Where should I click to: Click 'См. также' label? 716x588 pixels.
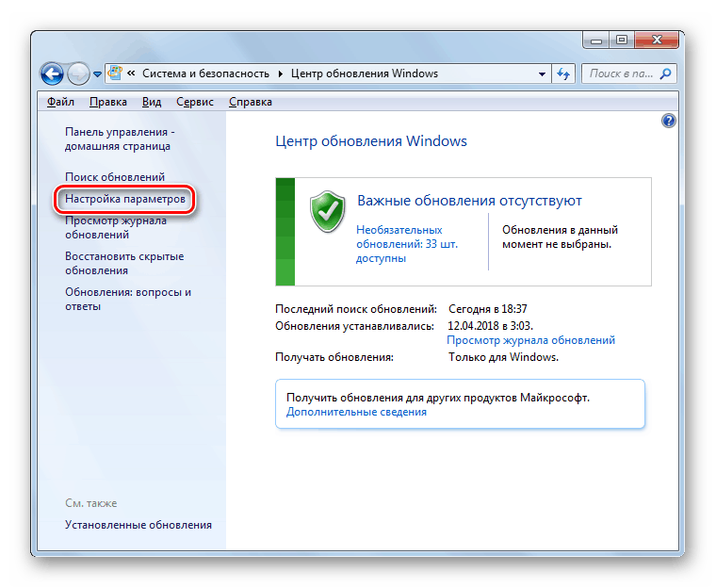click(90, 503)
